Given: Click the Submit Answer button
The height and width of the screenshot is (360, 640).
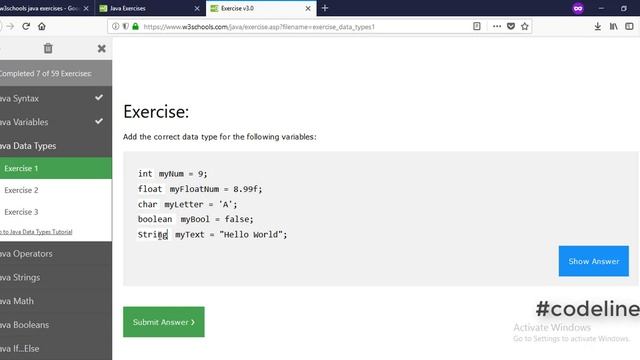Looking at the screenshot, I should 164,322.
